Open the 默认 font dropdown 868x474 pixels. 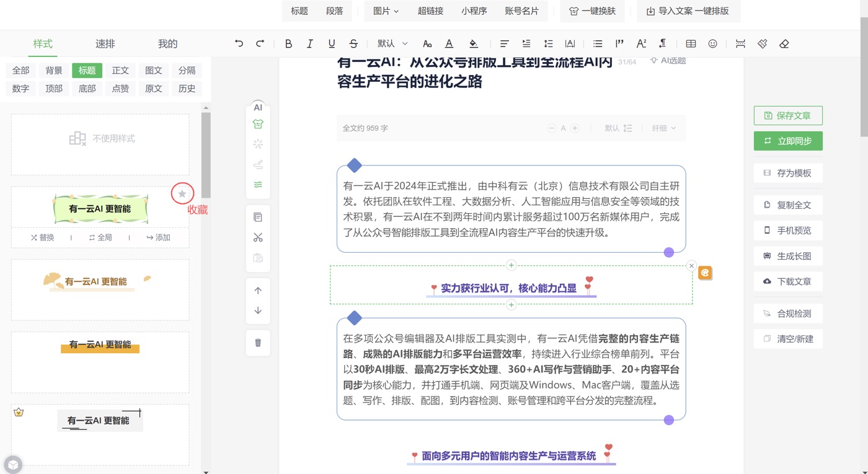392,43
